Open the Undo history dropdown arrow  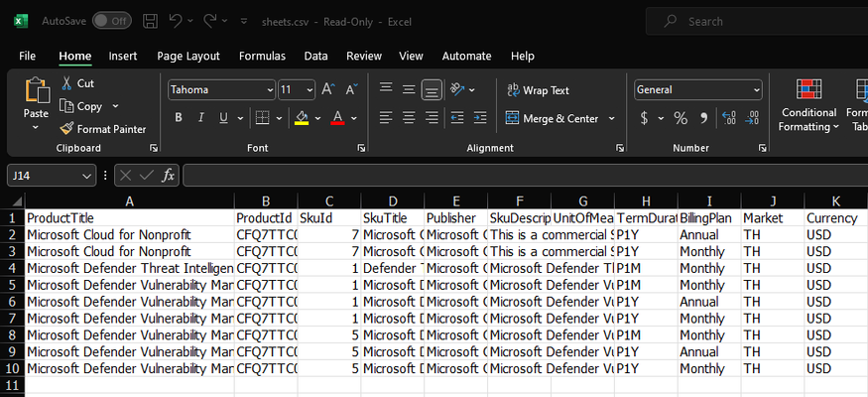click(190, 21)
